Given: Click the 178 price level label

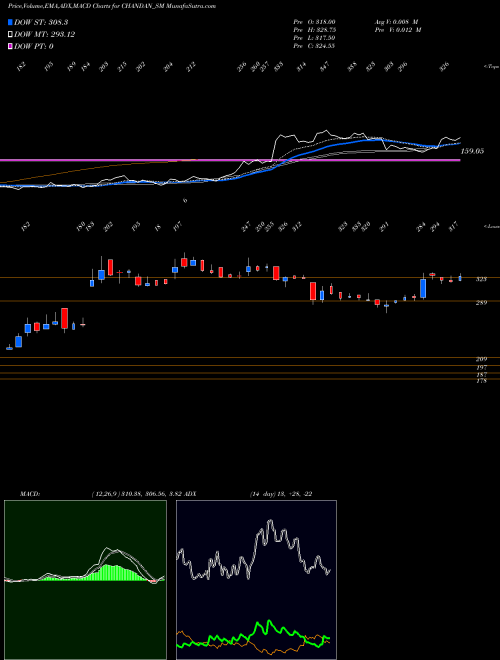Looking at the screenshot, I should click(481, 381).
